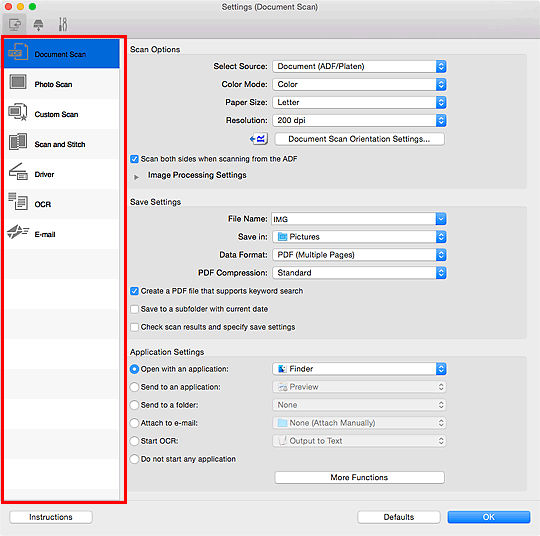
Task: Click the green zoom window button
Action: click(x=32, y=7)
